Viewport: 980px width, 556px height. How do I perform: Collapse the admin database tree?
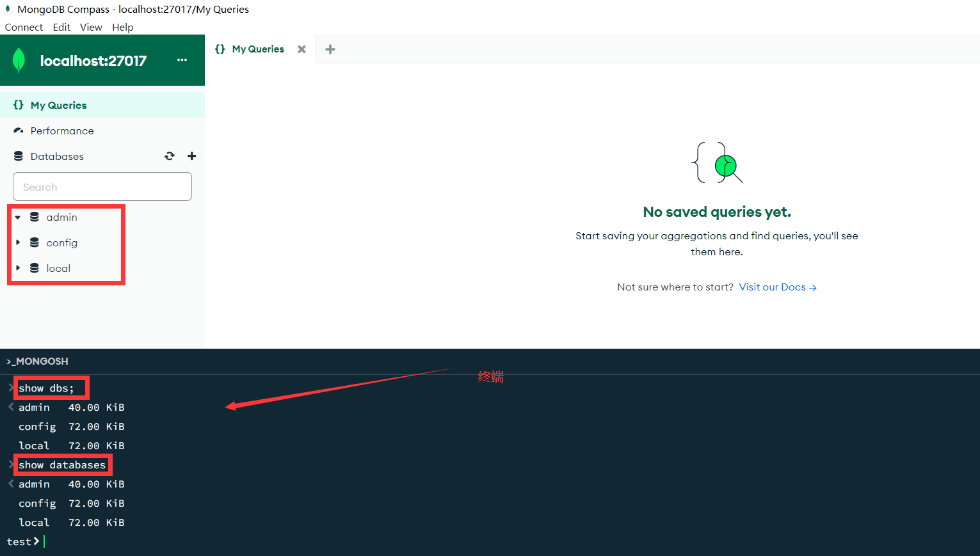pyautogui.click(x=18, y=218)
